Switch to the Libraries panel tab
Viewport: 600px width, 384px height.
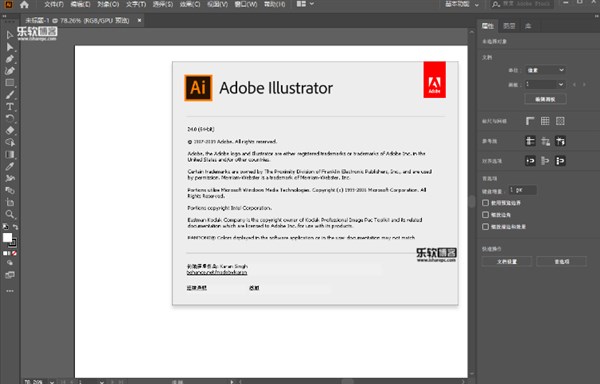528,26
